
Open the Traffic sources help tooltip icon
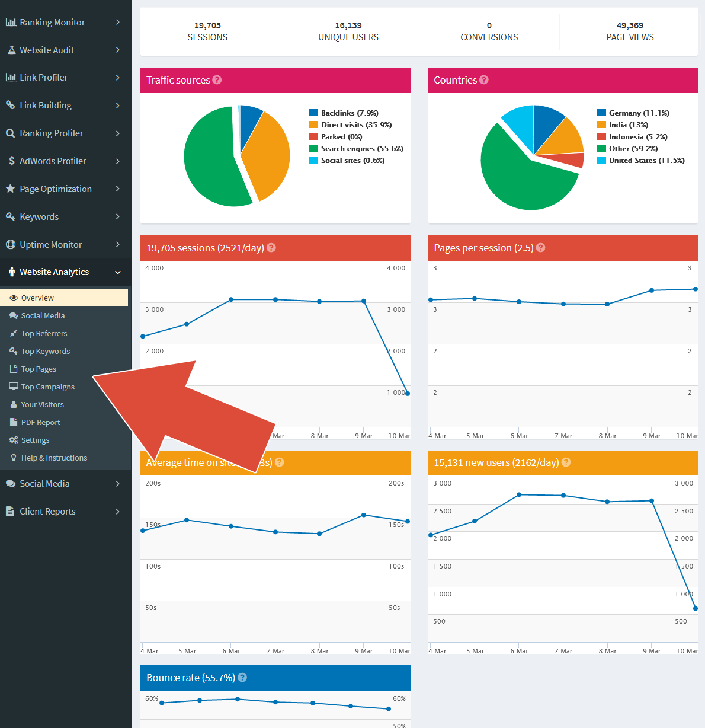(217, 79)
